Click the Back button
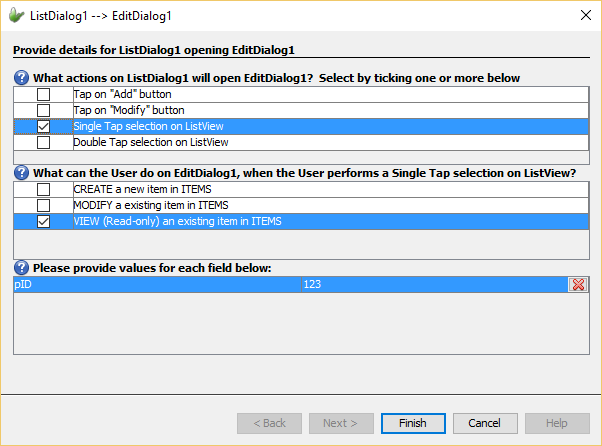Image resolution: width=602 pixels, height=446 pixels. [x=269, y=423]
